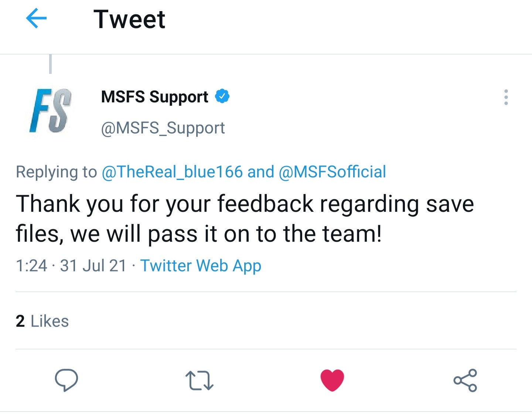Click the 31 Jul 21 date
Image resolution: width=532 pixels, height=415 pixels.
(x=93, y=266)
